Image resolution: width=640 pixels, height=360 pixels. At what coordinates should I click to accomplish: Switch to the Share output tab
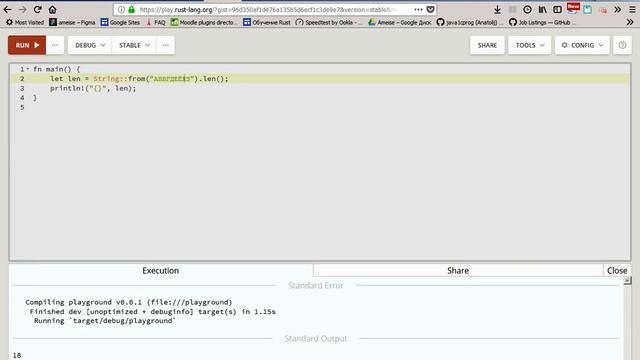[x=458, y=270]
